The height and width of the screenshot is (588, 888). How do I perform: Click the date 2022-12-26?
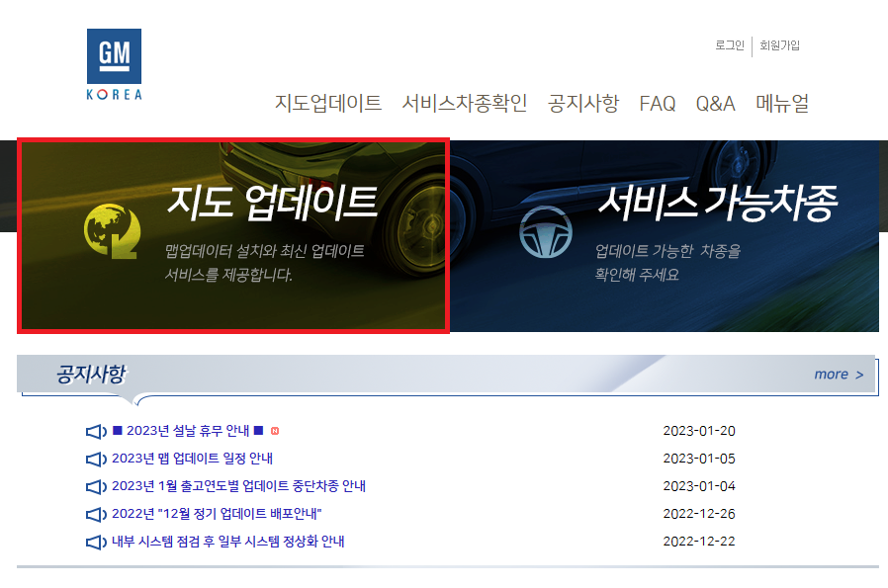pyautogui.click(x=699, y=515)
